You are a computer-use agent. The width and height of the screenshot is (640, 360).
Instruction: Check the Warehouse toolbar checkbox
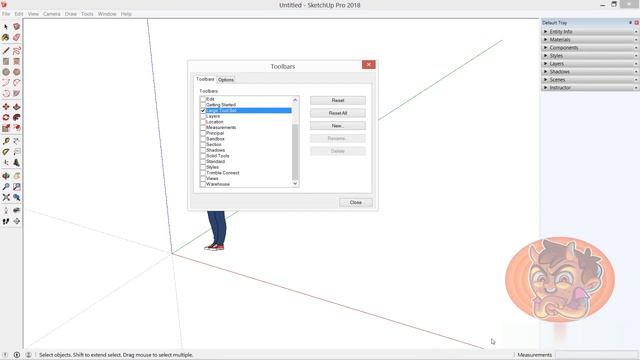(203, 184)
